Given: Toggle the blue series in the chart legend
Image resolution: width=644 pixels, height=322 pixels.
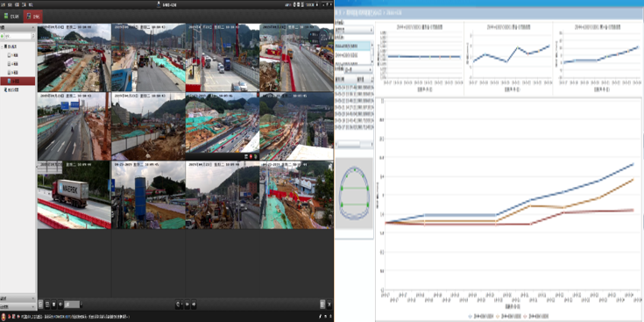Looking at the screenshot, I should coord(482,316).
